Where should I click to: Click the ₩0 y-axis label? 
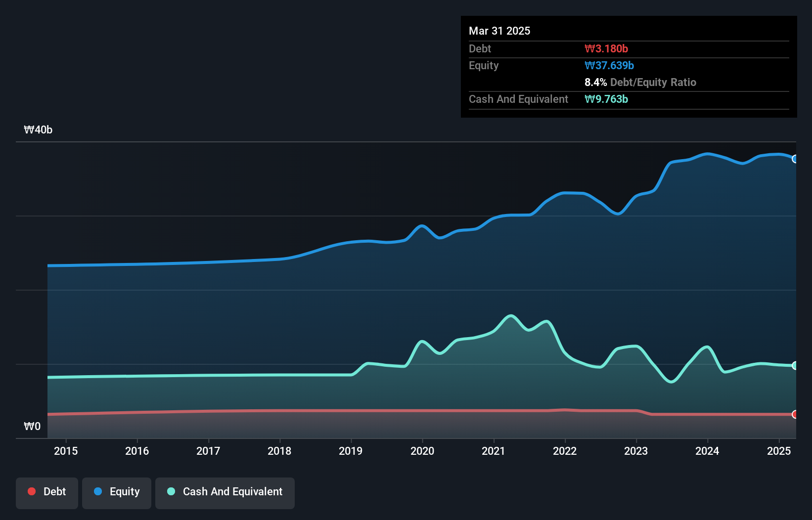click(32, 427)
